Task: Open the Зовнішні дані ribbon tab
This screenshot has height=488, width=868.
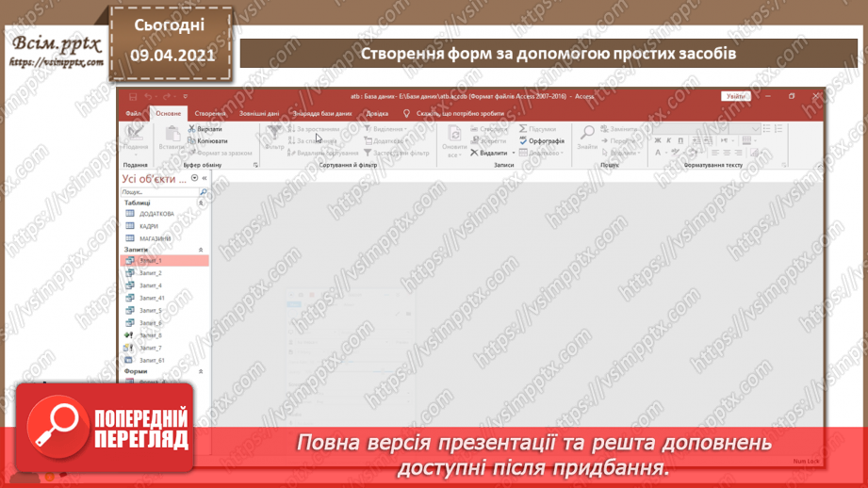Action: [x=259, y=113]
